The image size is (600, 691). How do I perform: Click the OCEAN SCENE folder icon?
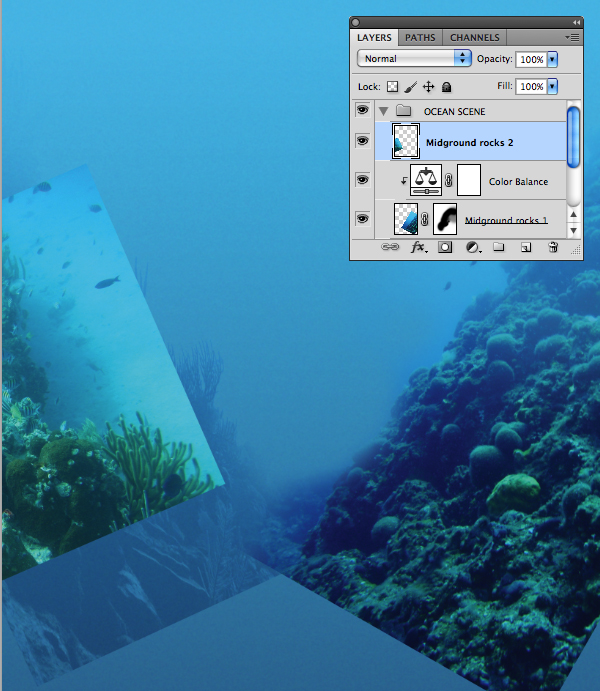403,110
